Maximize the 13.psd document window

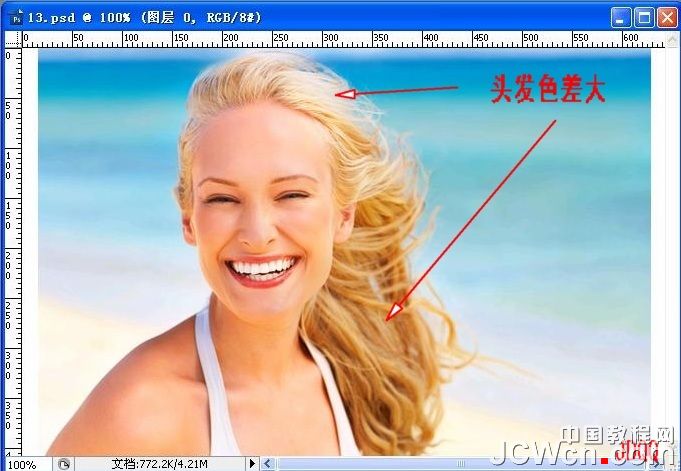643,17
